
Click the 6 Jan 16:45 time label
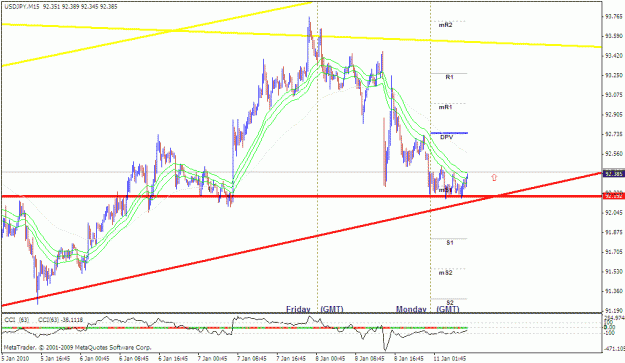coord(174,359)
